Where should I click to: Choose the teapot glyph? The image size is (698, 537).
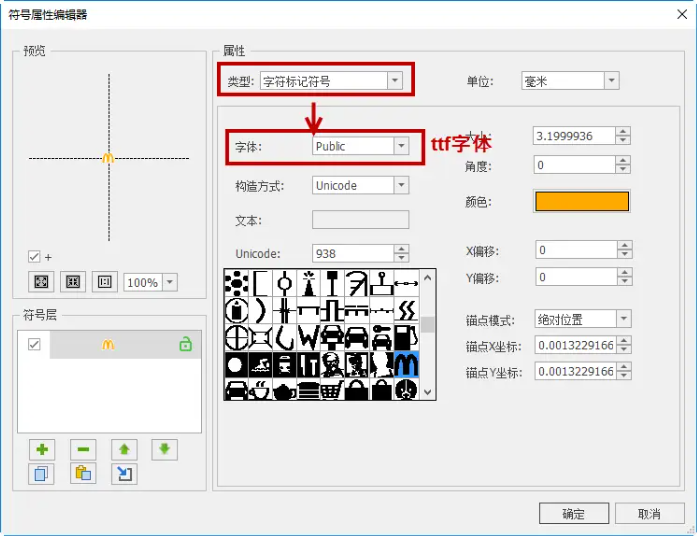[284, 390]
